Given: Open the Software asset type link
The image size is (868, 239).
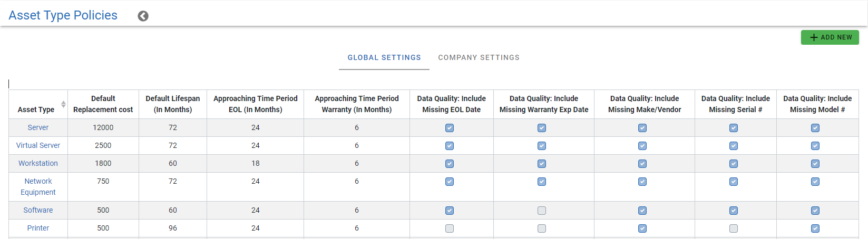Looking at the screenshot, I should point(38,210).
